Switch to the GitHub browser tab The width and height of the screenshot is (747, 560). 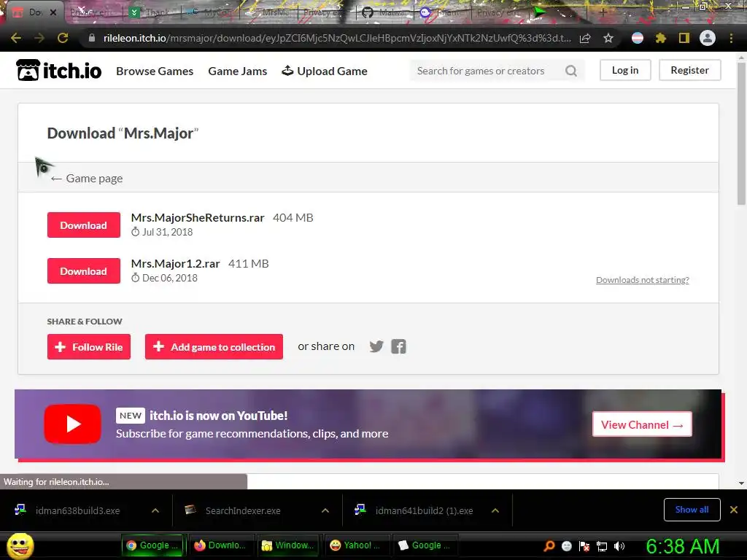(x=385, y=13)
